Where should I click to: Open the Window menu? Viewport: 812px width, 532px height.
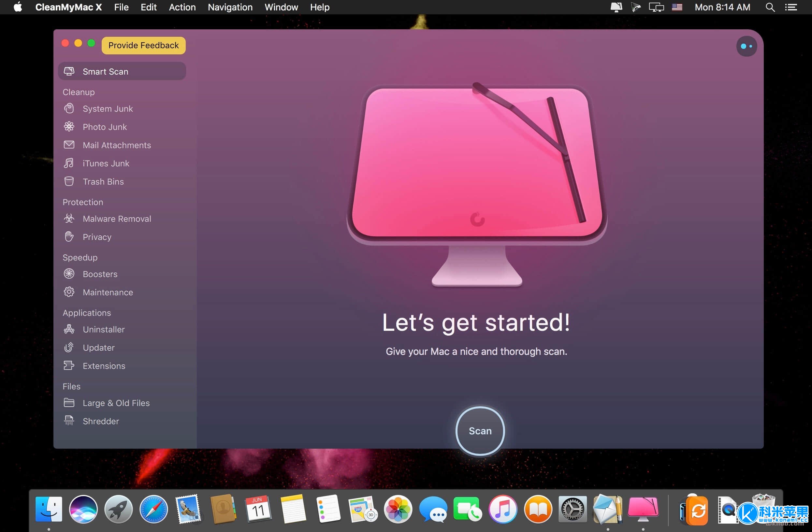281,7
